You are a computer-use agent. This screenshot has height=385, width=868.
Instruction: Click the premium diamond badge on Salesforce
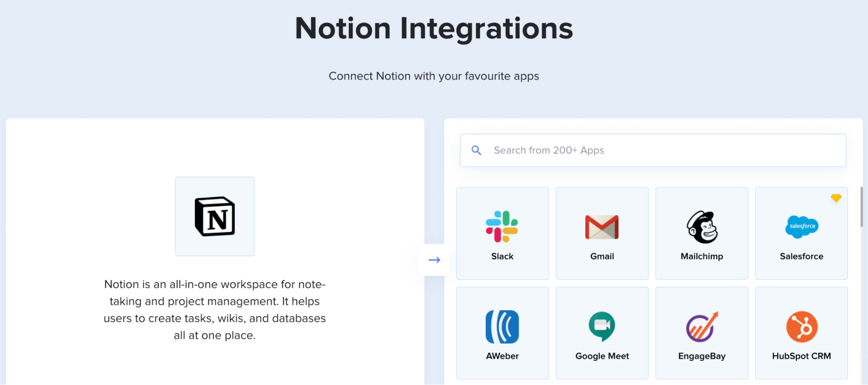click(x=836, y=198)
